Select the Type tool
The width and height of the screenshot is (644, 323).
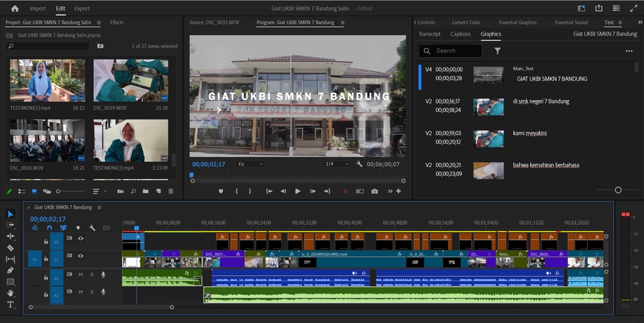10,304
